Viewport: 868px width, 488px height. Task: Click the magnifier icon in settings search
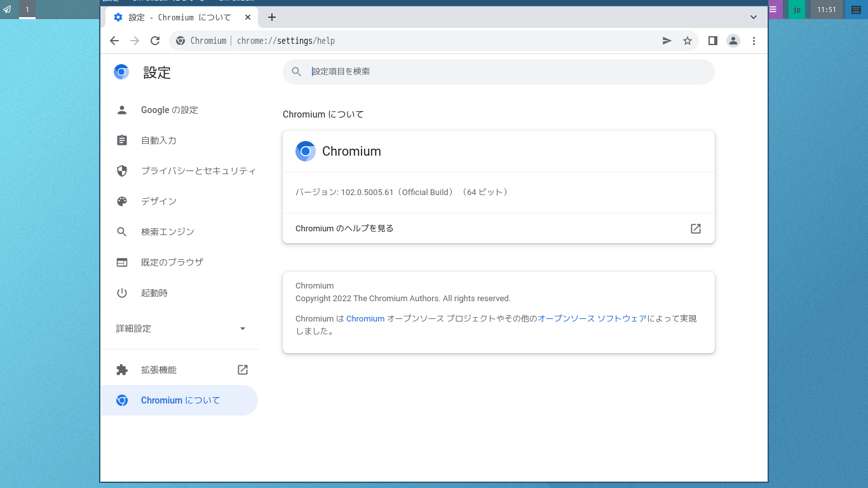coord(297,72)
